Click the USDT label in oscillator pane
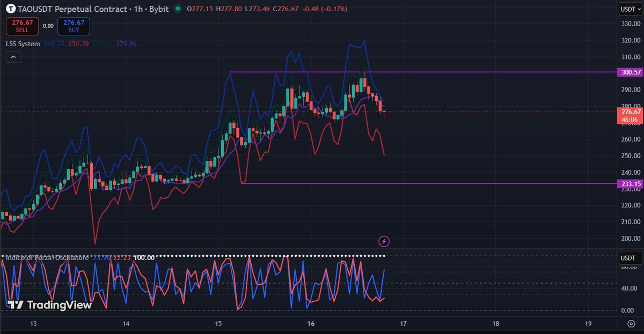The image size is (644, 334). pyautogui.click(x=630, y=258)
